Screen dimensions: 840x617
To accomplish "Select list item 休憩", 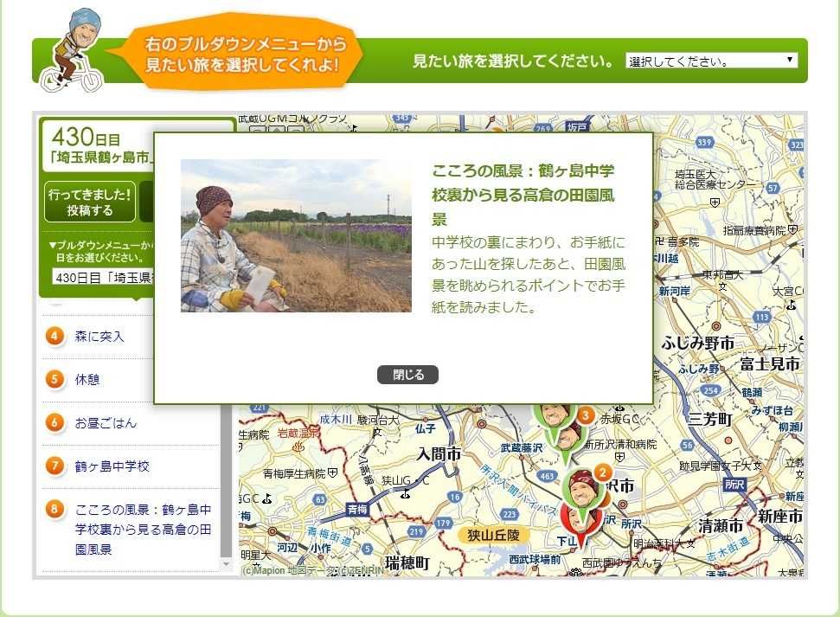I will point(88,379).
